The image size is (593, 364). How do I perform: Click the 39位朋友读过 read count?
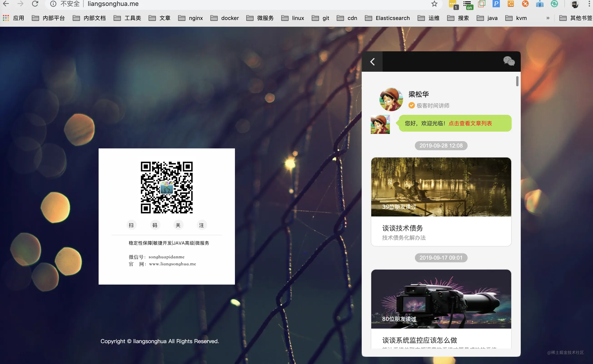point(399,207)
